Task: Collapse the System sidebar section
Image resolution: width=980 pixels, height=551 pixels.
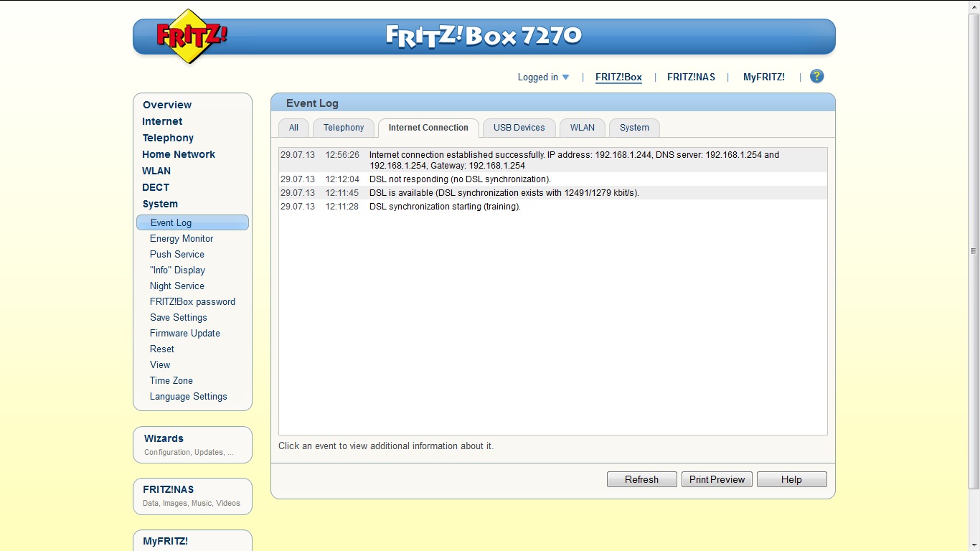Action: [x=160, y=204]
